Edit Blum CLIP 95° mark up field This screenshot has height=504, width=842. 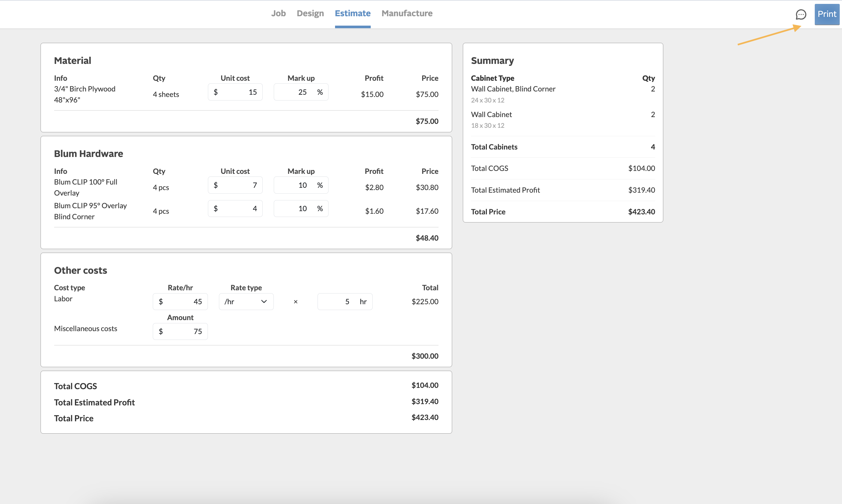[x=301, y=209]
